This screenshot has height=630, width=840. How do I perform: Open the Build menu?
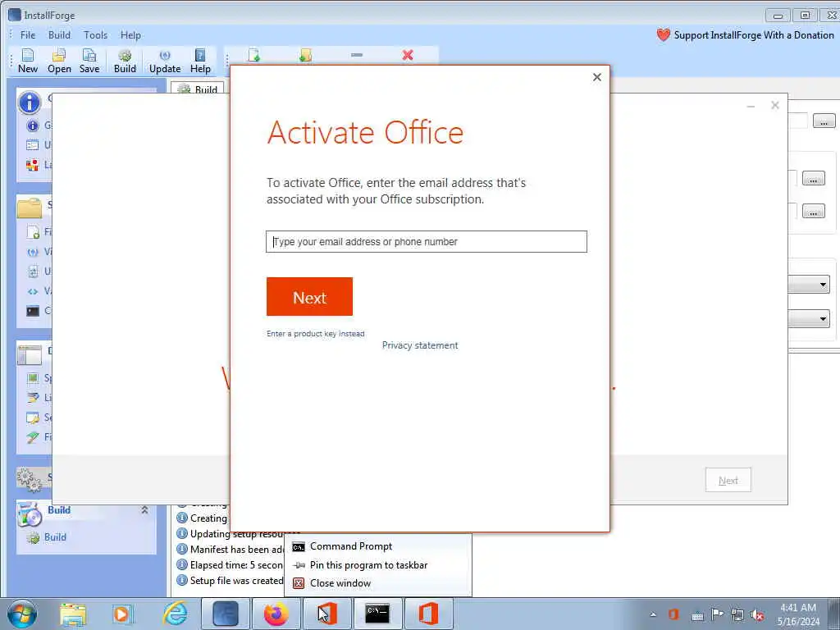(59, 35)
